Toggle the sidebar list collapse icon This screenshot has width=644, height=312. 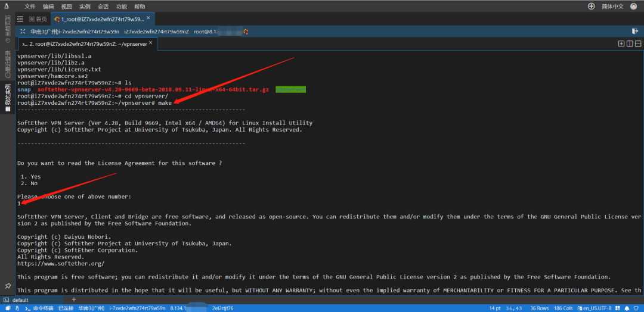click(20, 19)
